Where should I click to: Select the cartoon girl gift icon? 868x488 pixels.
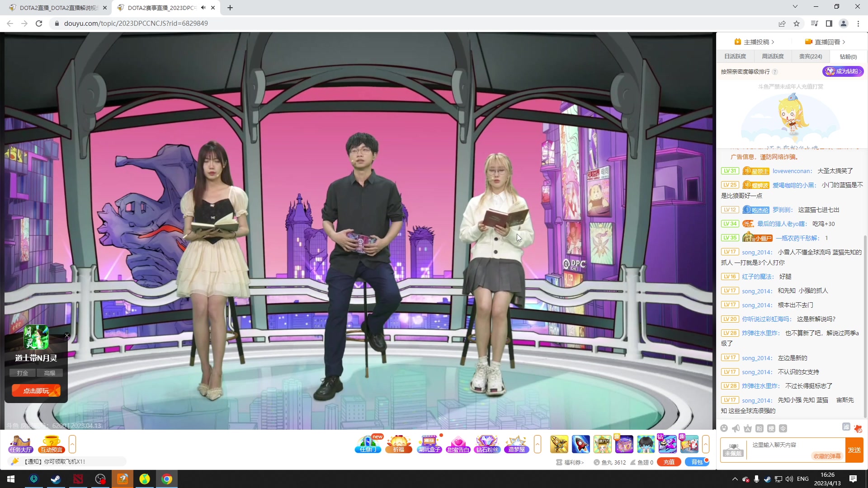click(602, 444)
